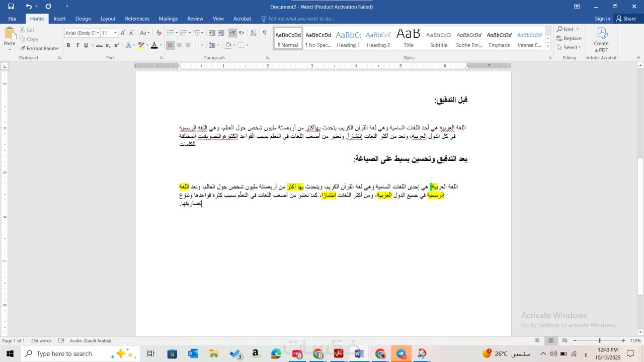Open the multilevel list dropdown

[203, 33]
